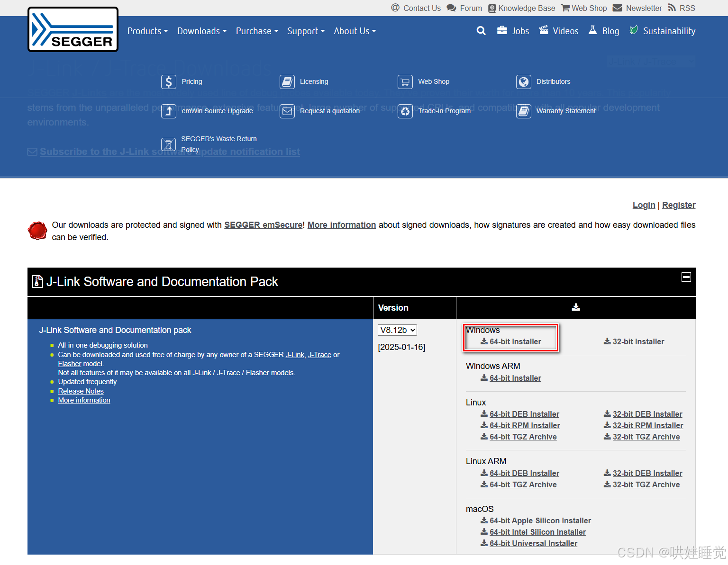Click the RSS feed icon
The image size is (728, 565).
[672, 8]
